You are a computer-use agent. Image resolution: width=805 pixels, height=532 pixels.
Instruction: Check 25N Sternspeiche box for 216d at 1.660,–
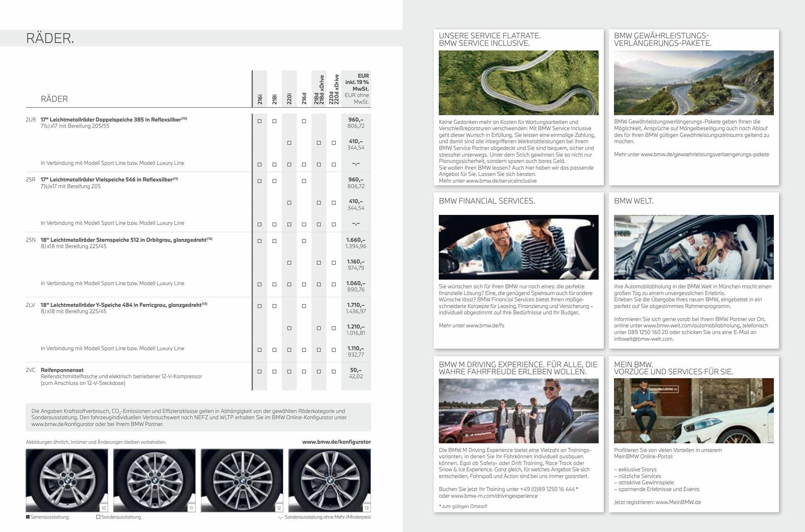[304, 241]
